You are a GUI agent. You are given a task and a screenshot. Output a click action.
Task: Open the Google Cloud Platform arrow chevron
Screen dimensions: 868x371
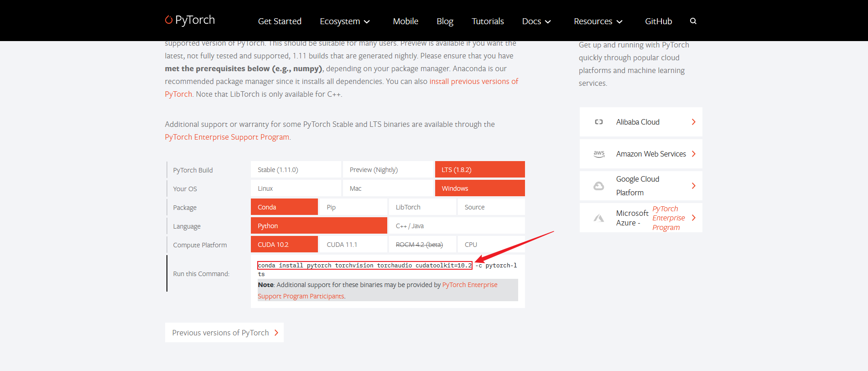click(x=693, y=186)
